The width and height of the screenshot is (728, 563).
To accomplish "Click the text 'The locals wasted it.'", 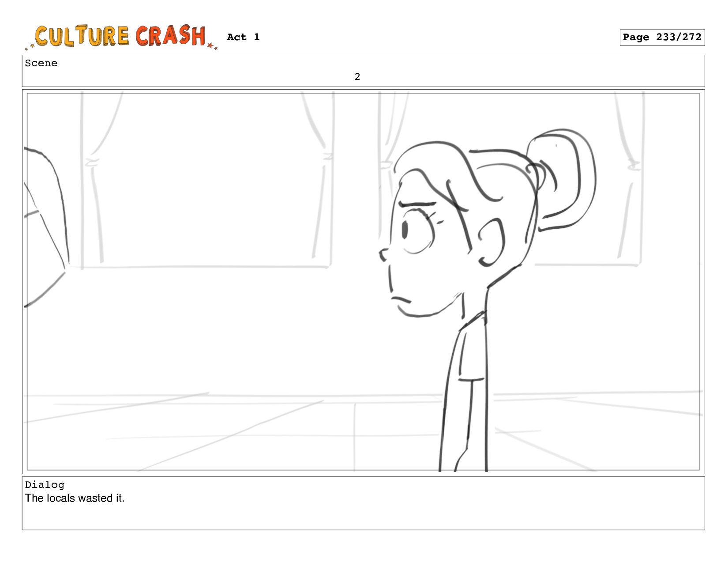I will 75,498.
